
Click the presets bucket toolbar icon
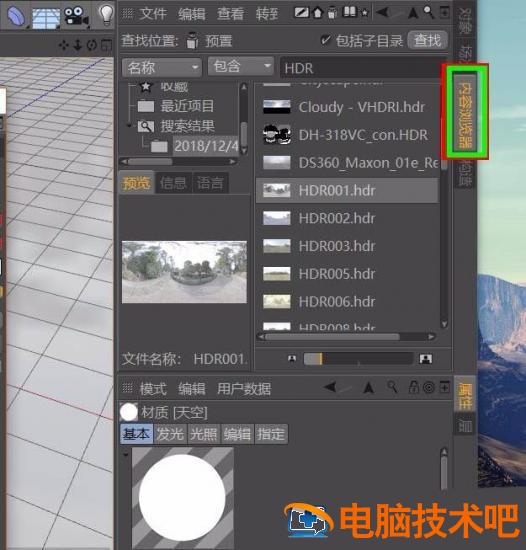coord(332,13)
